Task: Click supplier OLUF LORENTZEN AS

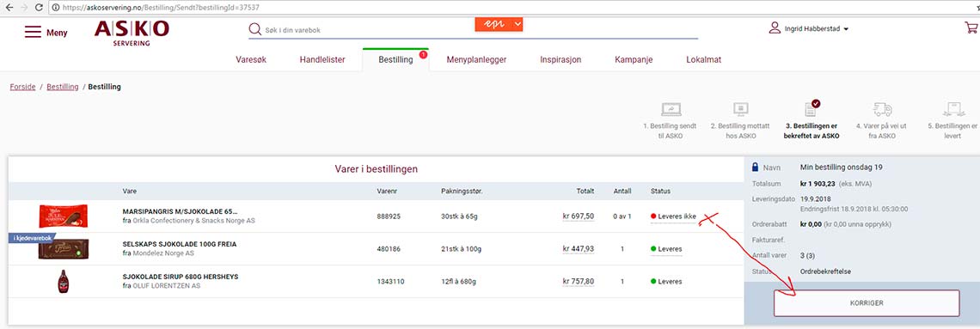Action: (167, 285)
